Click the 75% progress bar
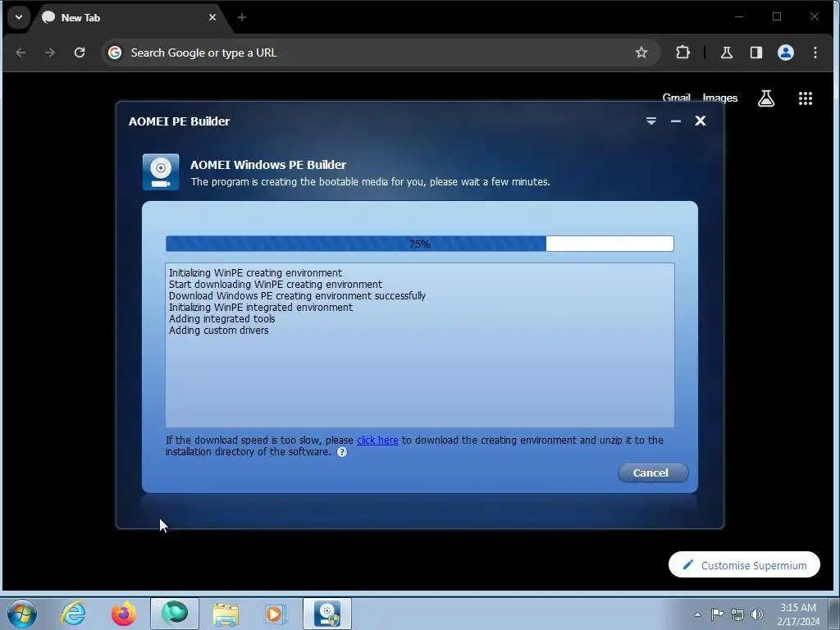The width and height of the screenshot is (840, 630). tap(419, 244)
